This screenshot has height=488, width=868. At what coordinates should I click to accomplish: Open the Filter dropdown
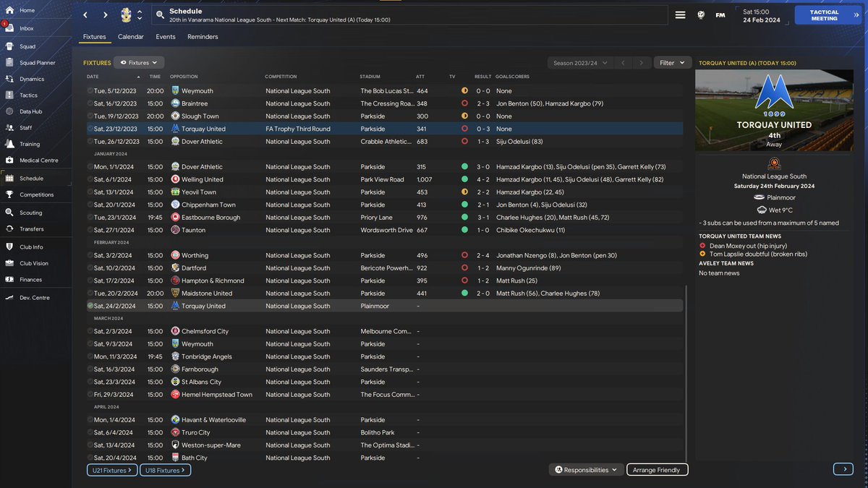[x=672, y=62]
